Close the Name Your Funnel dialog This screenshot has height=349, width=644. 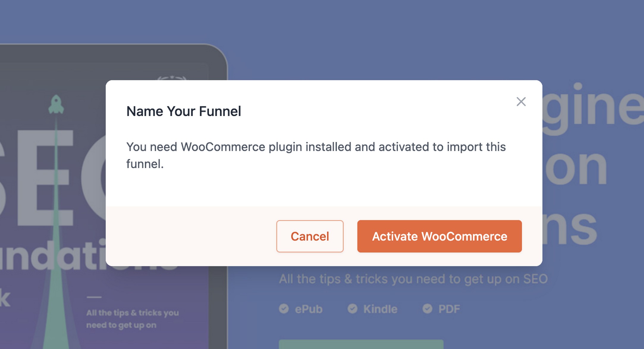(x=521, y=102)
